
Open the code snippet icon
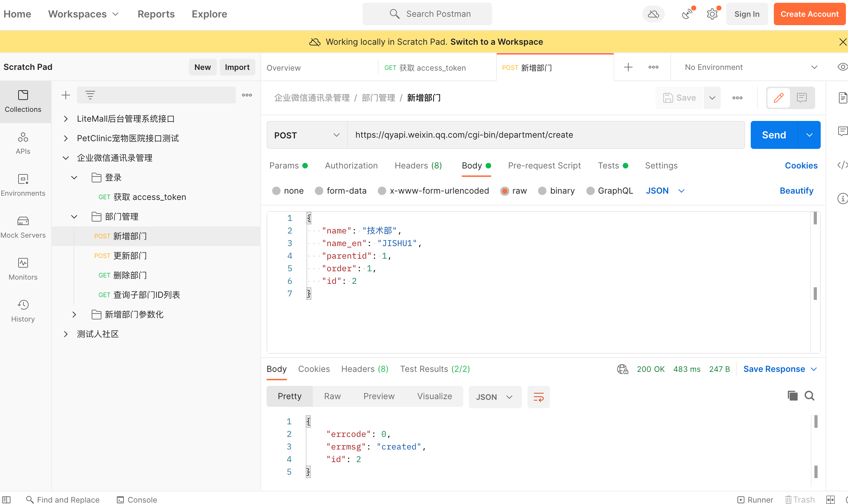coord(842,165)
